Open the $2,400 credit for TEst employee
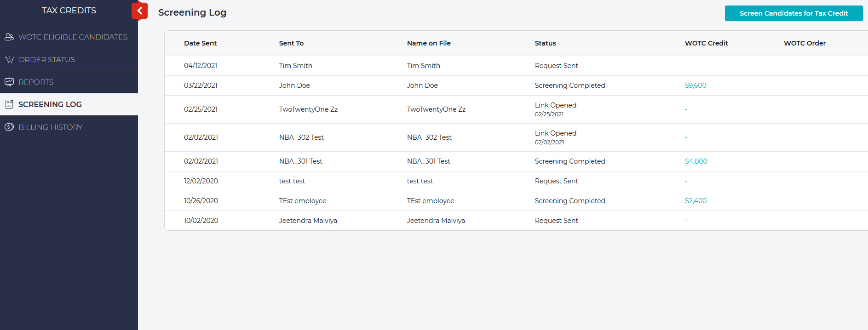This screenshot has width=868, height=330. click(x=695, y=201)
